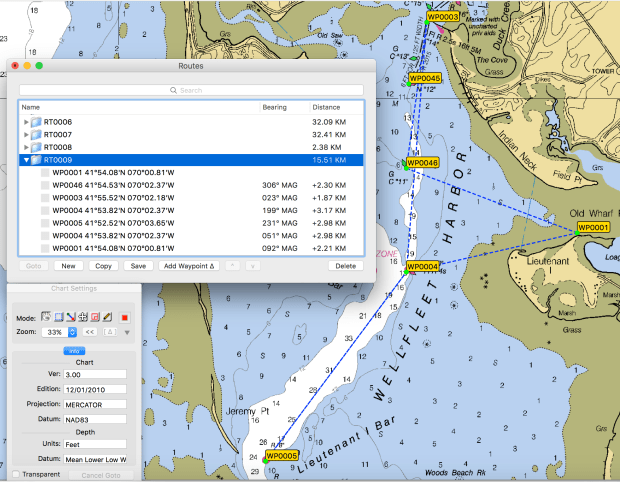Pick the crosshair waypoint tool
This screenshot has height=482, width=620.
click(x=83, y=316)
